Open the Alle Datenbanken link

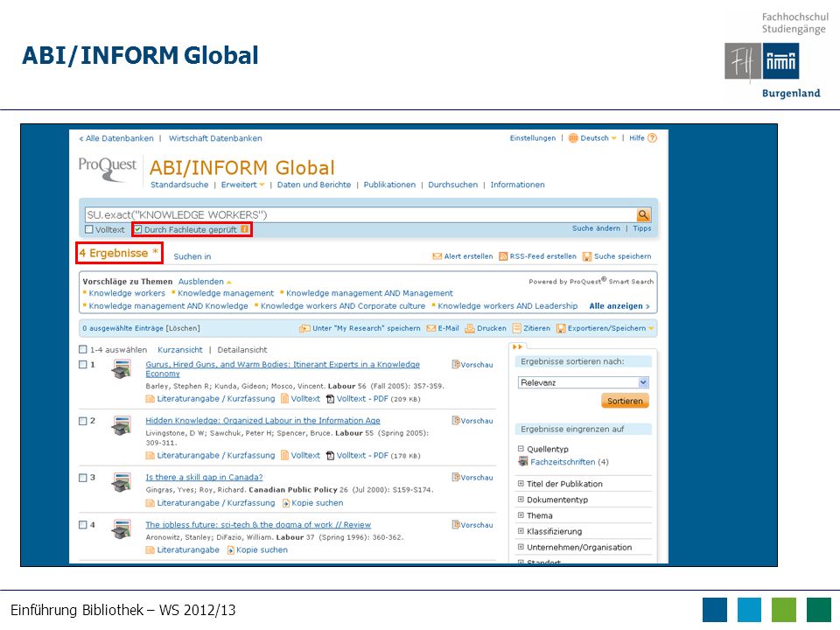pyautogui.click(x=116, y=138)
